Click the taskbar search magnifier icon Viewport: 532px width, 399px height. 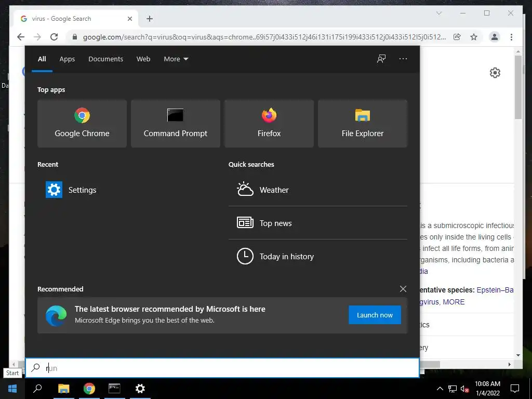pos(37,389)
